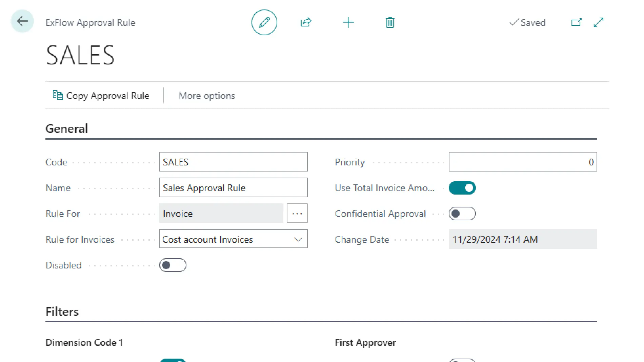This screenshot has height=362, width=644.
Task: Click the Use Total Invoice Amo... label
Action: 385,188
